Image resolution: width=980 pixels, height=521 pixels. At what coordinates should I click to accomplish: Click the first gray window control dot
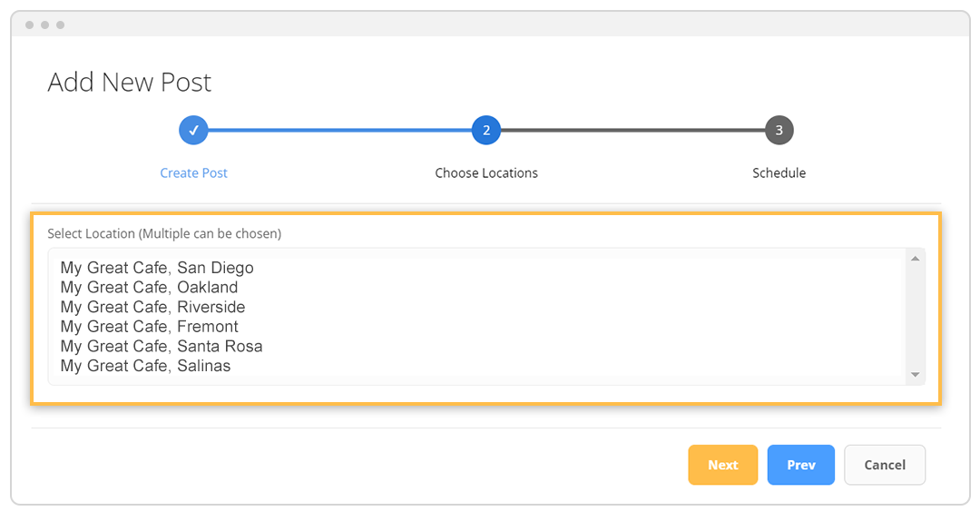point(29,25)
